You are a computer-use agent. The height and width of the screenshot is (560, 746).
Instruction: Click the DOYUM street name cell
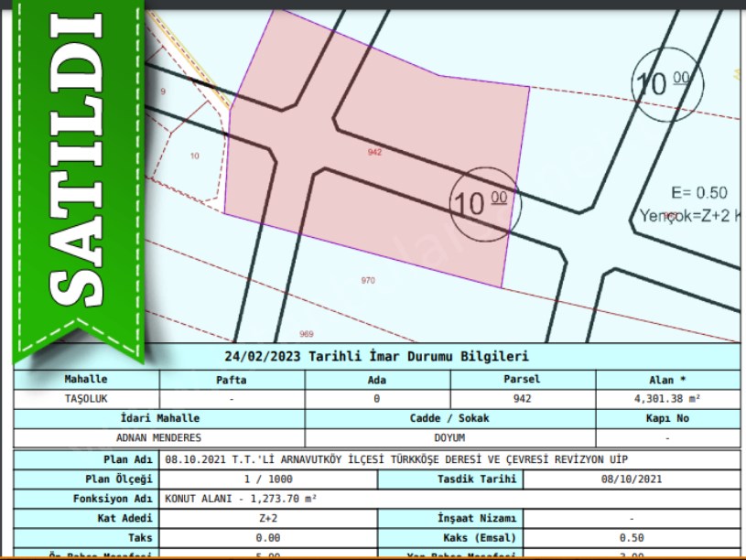449,438
